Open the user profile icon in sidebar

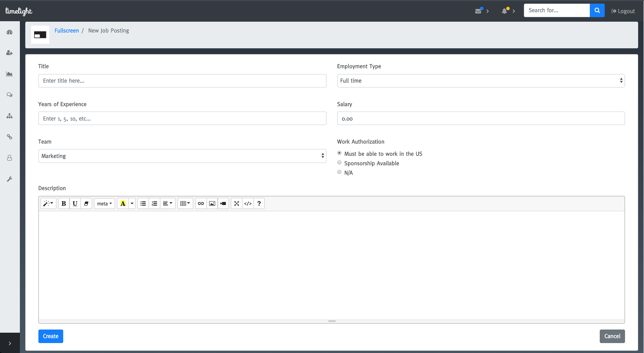pyautogui.click(x=9, y=158)
